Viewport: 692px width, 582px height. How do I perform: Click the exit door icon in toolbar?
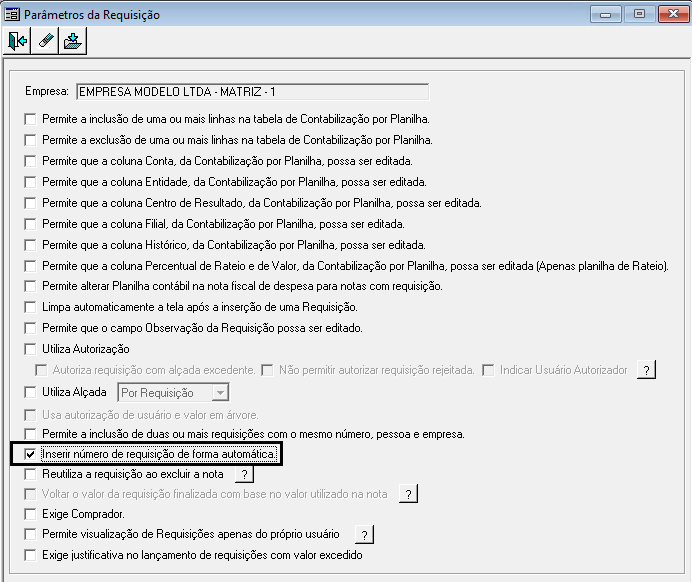pos(17,41)
